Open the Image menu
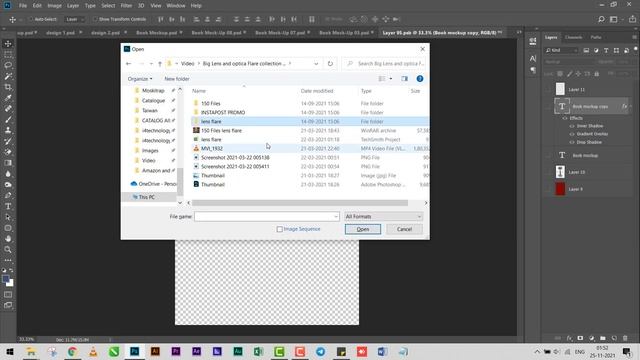The width and height of the screenshot is (640, 360). coord(54,6)
